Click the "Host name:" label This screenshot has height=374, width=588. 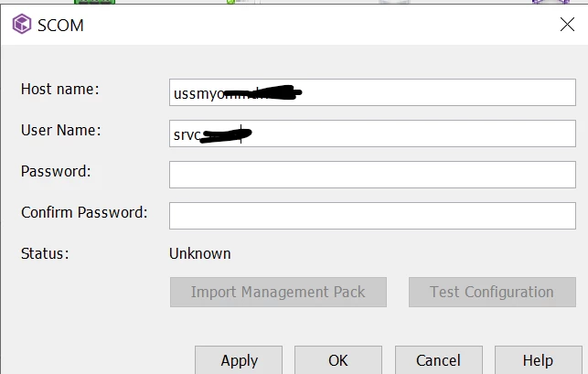click(59, 90)
